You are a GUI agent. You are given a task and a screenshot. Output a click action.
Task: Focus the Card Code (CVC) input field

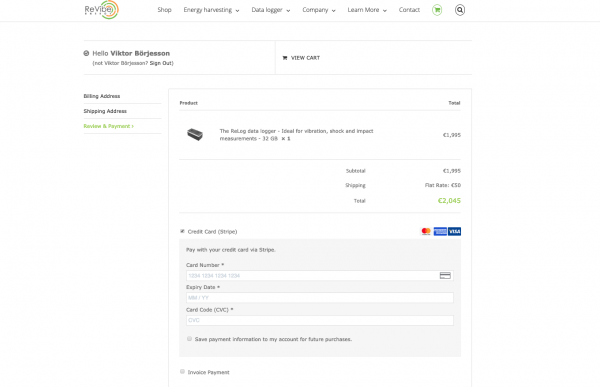(x=320, y=320)
